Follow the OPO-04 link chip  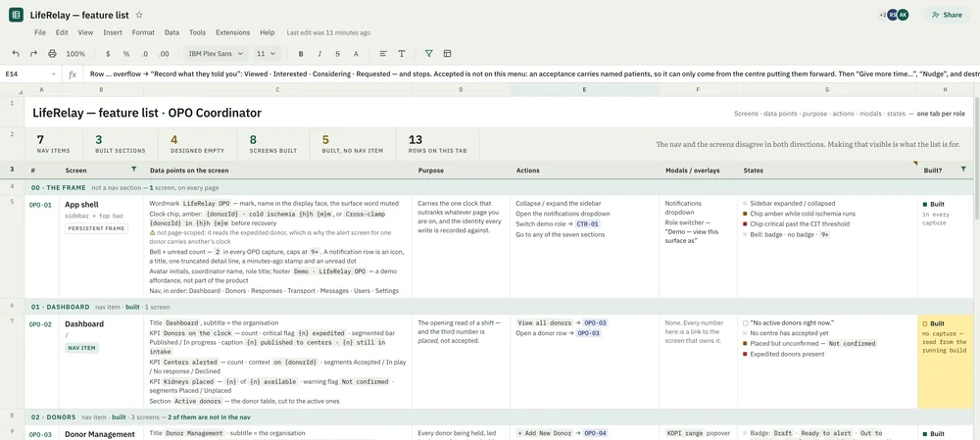pyautogui.click(x=596, y=432)
